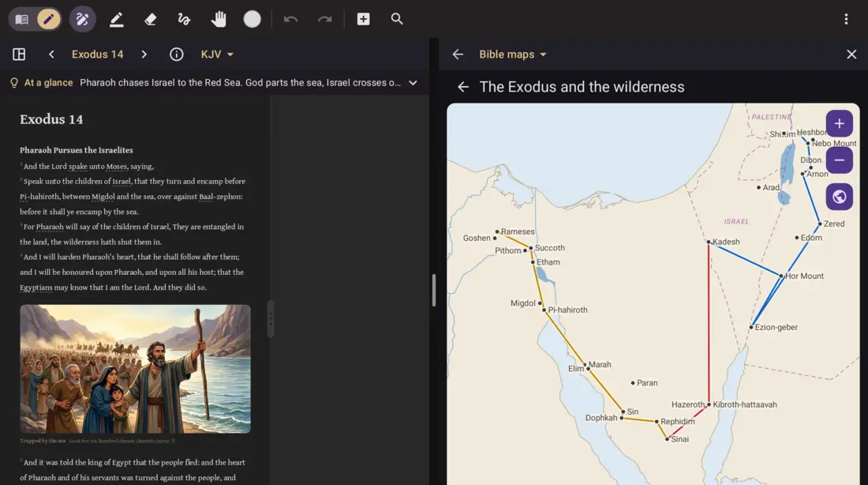Image resolution: width=868 pixels, height=485 pixels.
Task: Click the Pharaoh Pursues the Israelites heading
Action: (77, 150)
